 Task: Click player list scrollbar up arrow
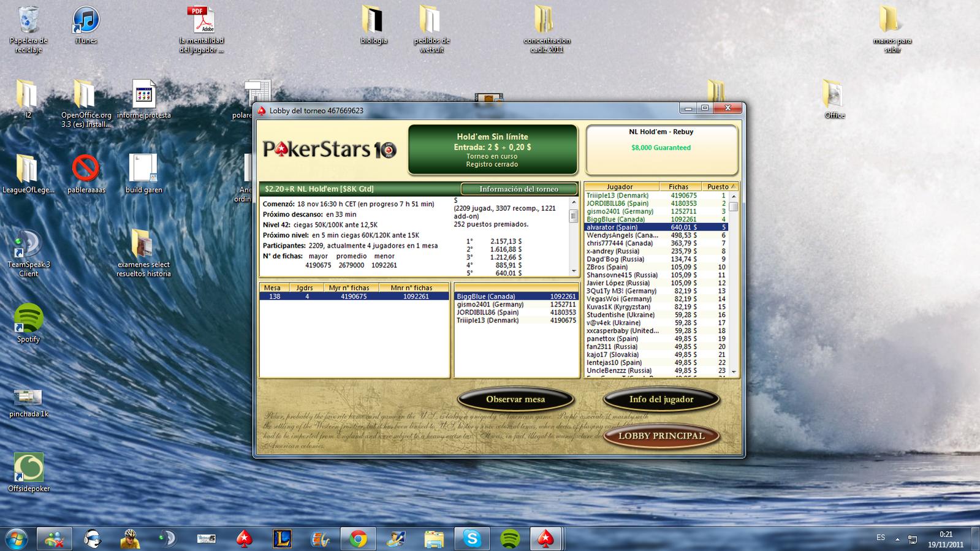pos(733,196)
